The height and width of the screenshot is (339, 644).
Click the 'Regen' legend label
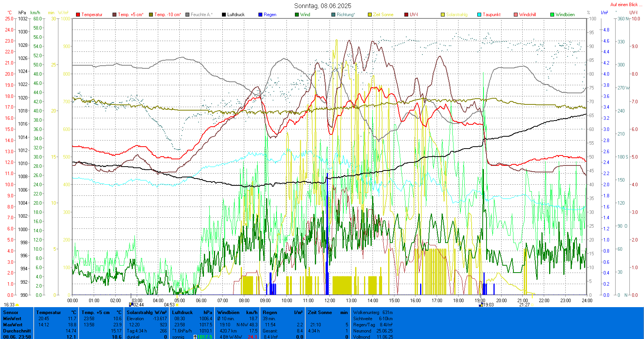tap(270, 15)
